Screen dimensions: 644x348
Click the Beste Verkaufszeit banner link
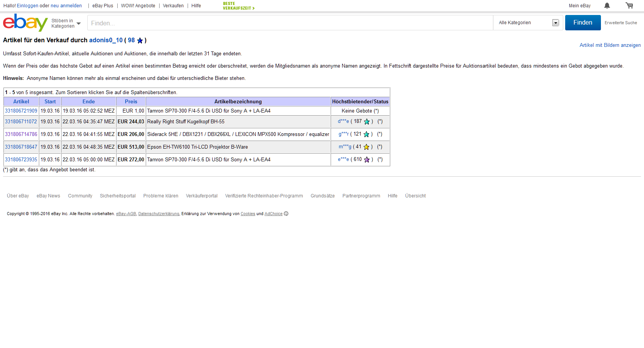tap(238, 6)
